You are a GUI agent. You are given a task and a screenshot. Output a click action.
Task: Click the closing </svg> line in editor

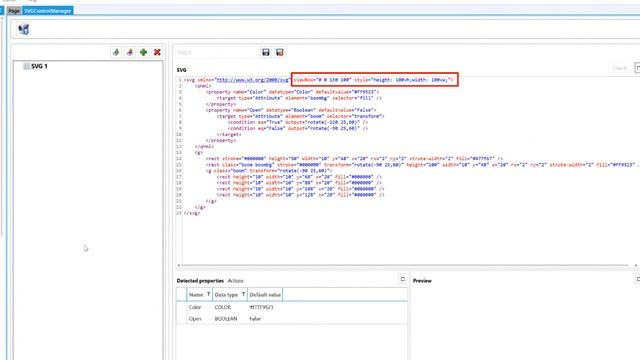tap(192, 213)
